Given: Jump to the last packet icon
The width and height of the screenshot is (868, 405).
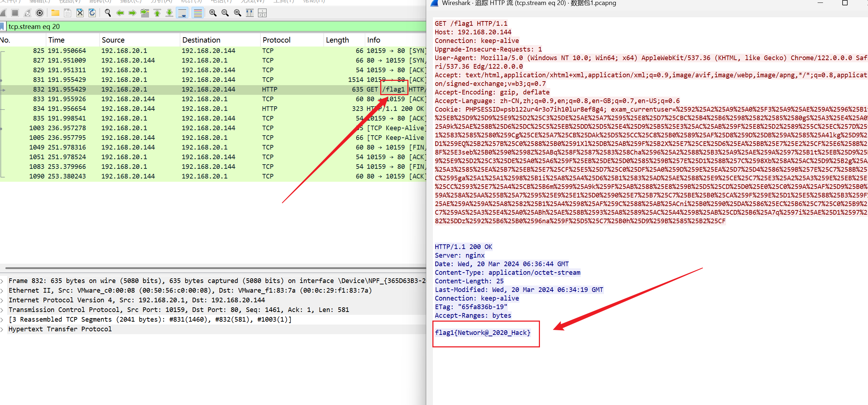Looking at the screenshot, I should [x=169, y=13].
